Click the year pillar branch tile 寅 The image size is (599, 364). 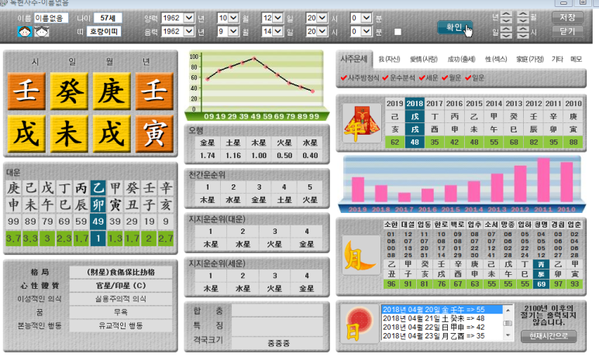(154, 133)
